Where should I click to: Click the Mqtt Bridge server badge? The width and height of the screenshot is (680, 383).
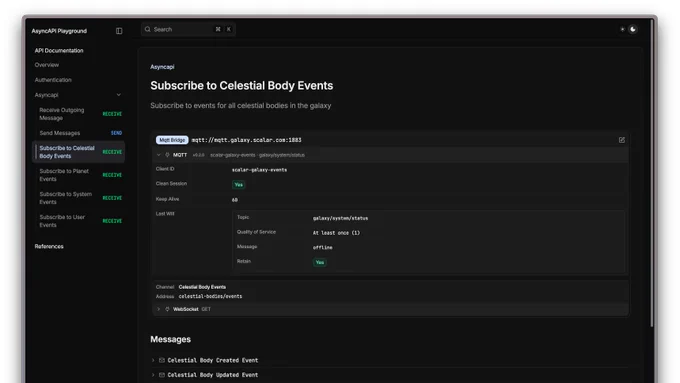[172, 140]
